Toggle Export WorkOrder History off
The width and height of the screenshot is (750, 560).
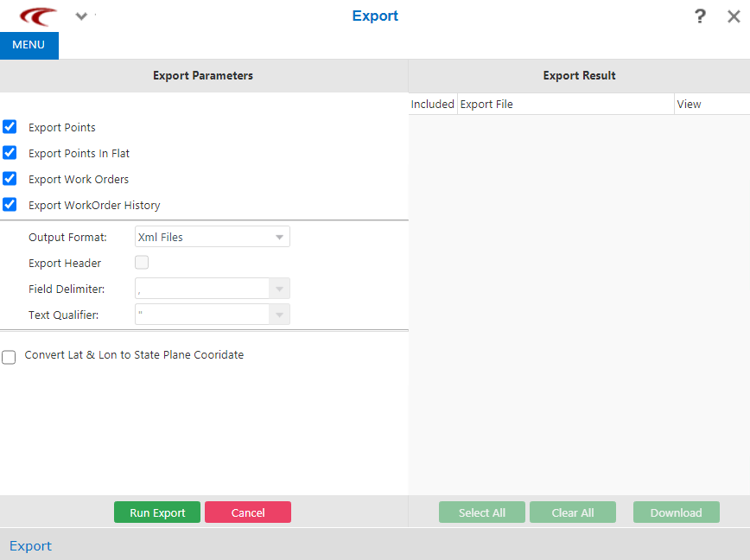click(10, 204)
